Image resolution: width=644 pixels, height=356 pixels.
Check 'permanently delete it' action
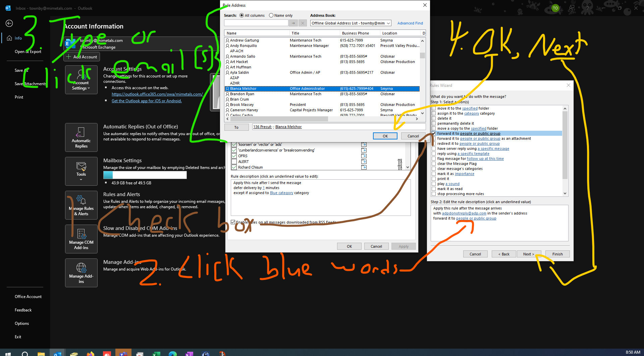pos(434,123)
